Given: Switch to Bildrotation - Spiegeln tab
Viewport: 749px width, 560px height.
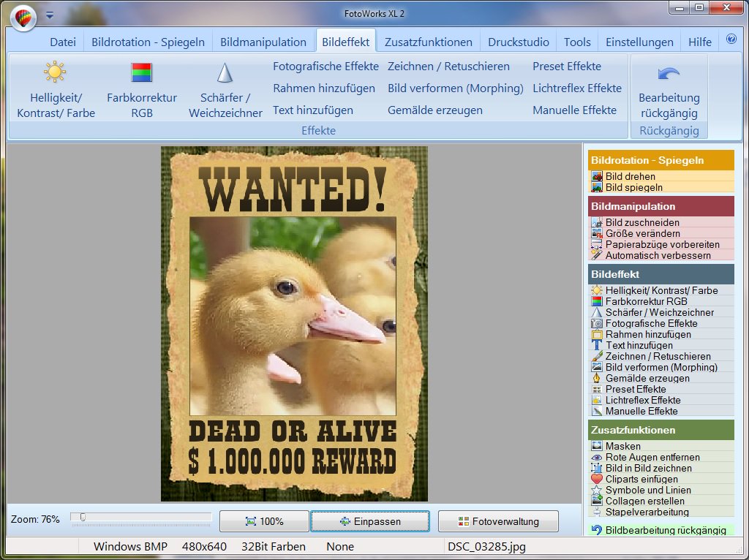Looking at the screenshot, I should click(148, 42).
